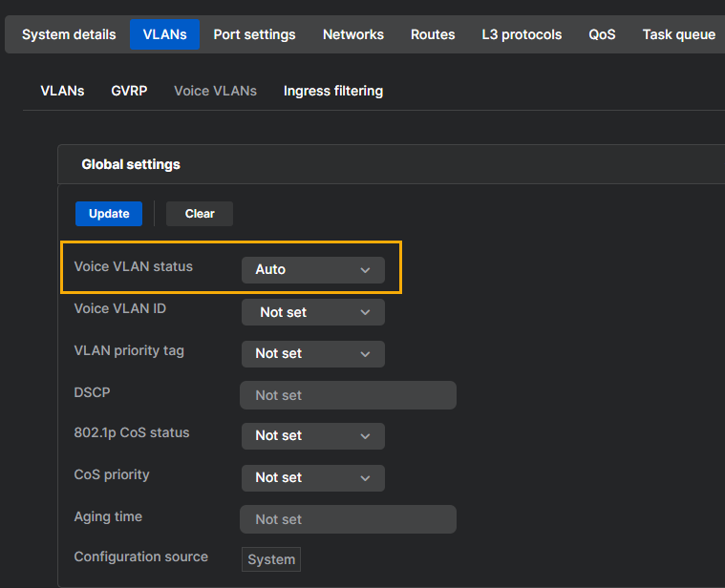
Task: Open the L3 protocols tab
Action: tap(522, 34)
